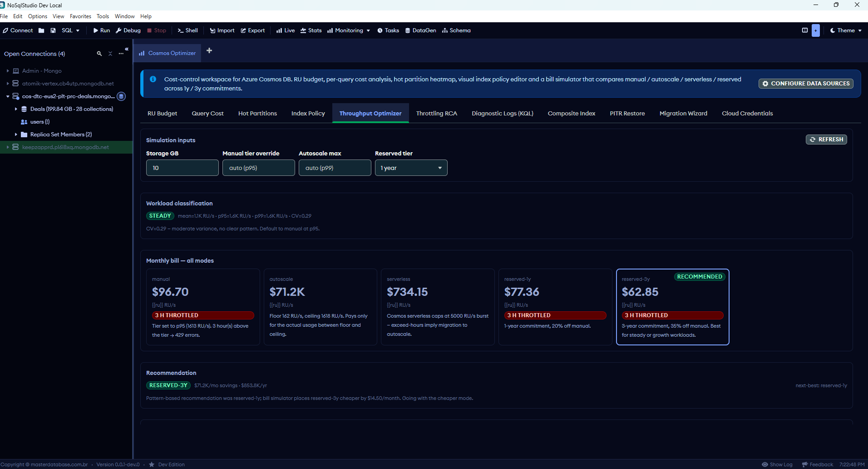Open the File menu
Viewport: 868px width, 469px height.
(x=4, y=16)
